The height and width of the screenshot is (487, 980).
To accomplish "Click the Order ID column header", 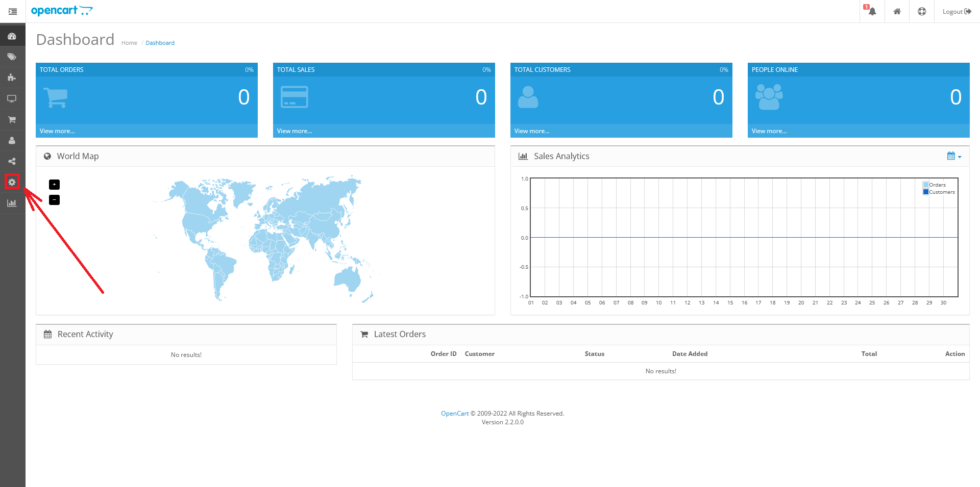I will pyautogui.click(x=444, y=354).
